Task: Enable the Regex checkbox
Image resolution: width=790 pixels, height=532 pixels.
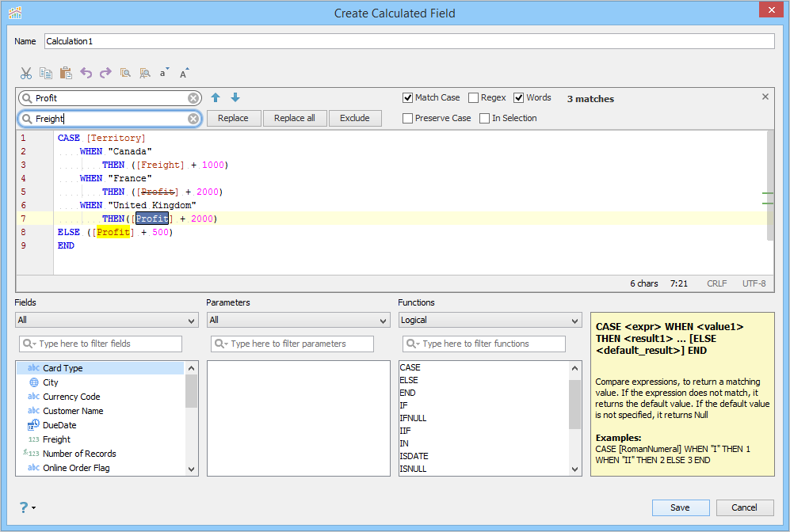Action: (x=473, y=97)
